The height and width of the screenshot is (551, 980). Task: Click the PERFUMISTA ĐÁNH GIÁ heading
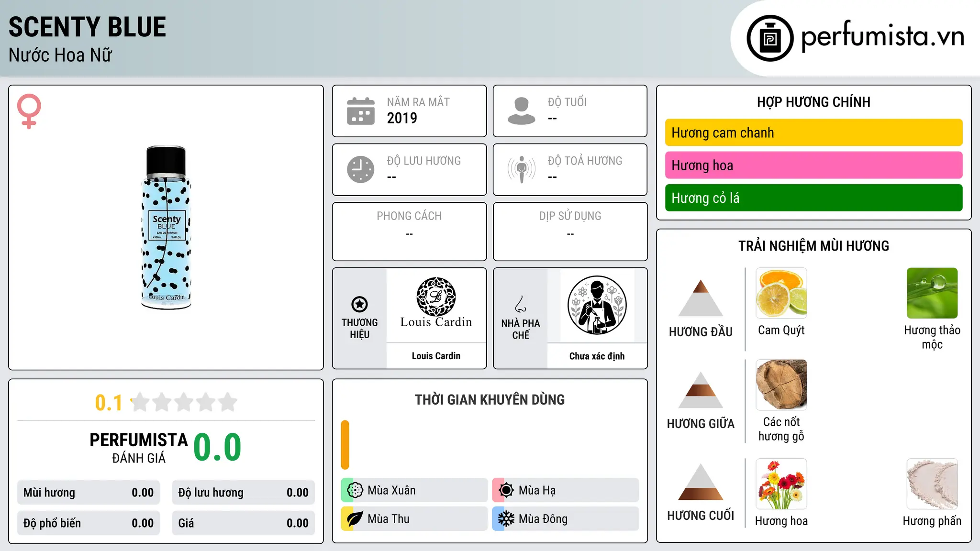pyautogui.click(x=139, y=448)
